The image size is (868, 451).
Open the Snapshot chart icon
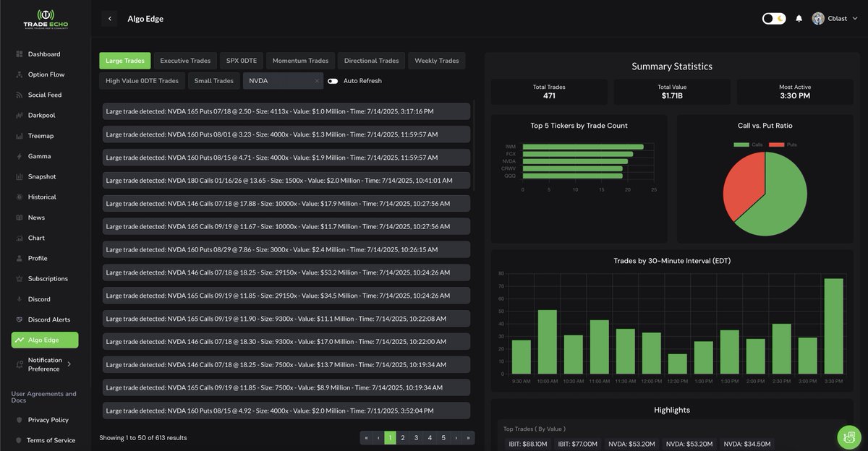(20, 176)
